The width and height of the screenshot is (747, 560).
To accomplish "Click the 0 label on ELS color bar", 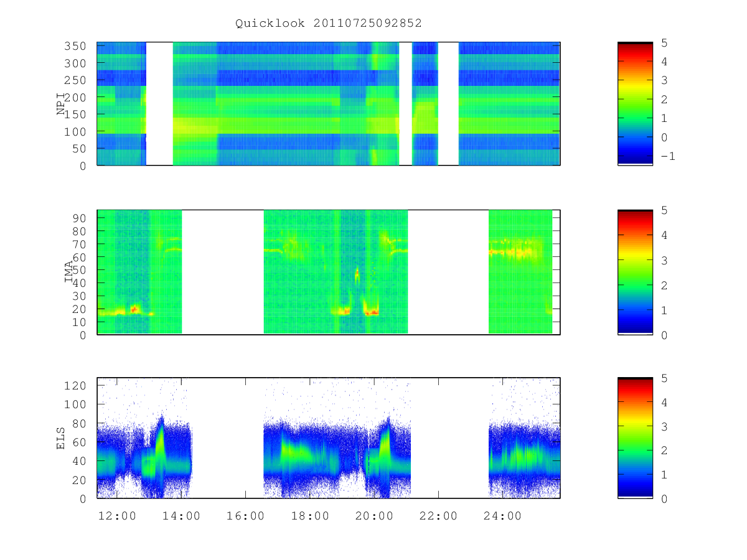I will pyautogui.click(x=664, y=499).
